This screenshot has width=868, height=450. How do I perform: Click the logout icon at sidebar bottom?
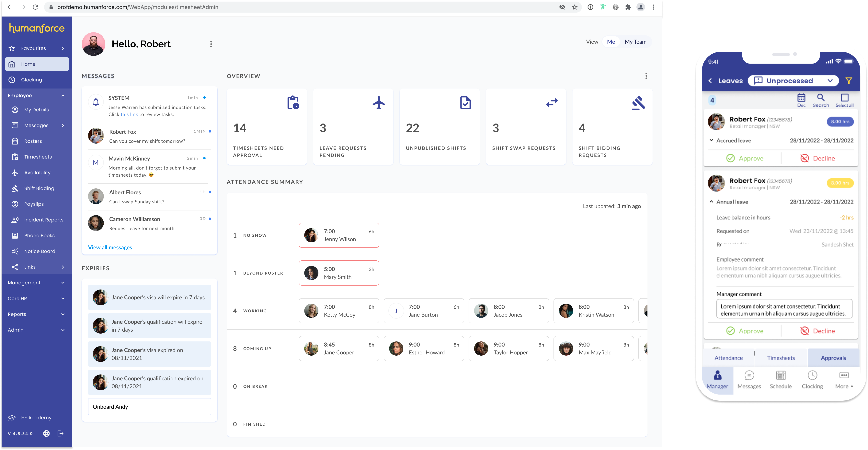(x=61, y=433)
